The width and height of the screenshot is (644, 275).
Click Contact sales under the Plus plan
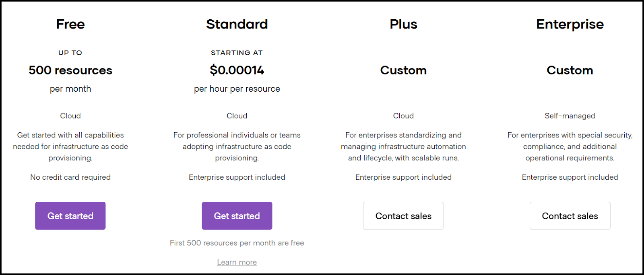click(403, 216)
